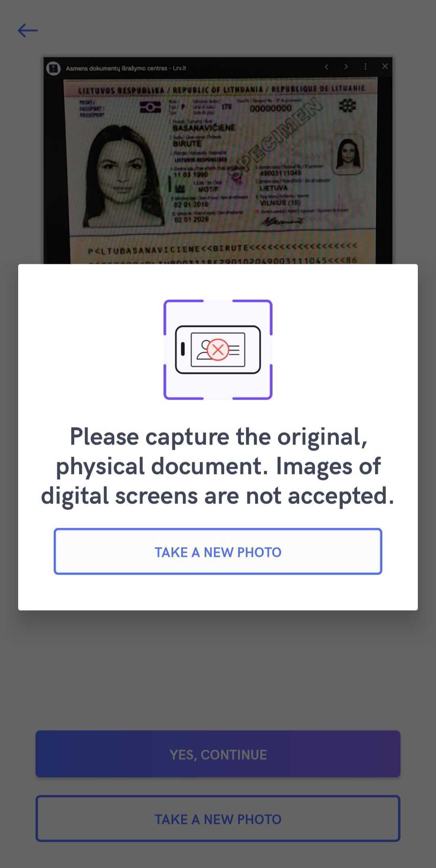This screenshot has height=868, width=436.
Task: Go back using the top-left arrow
Action: pyautogui.click(x=27, y=30)
